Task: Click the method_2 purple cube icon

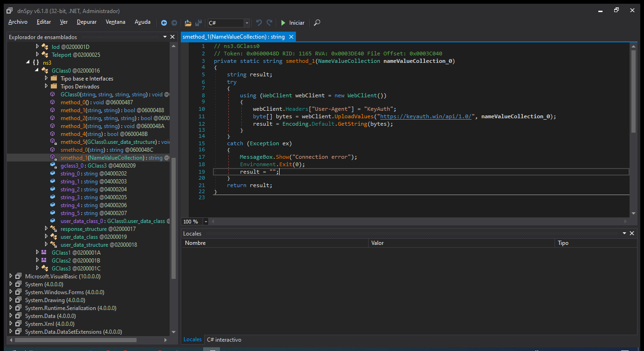Action: coord(53,118)
